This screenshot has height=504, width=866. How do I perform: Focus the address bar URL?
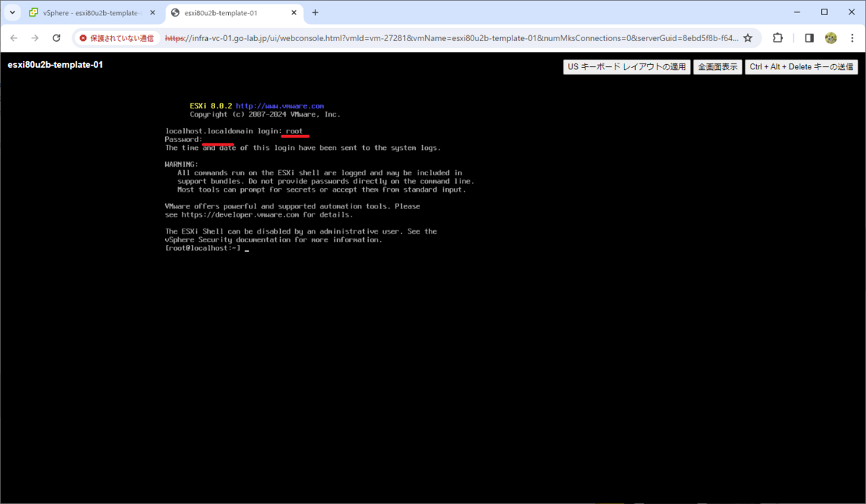[x=452, y=38]
